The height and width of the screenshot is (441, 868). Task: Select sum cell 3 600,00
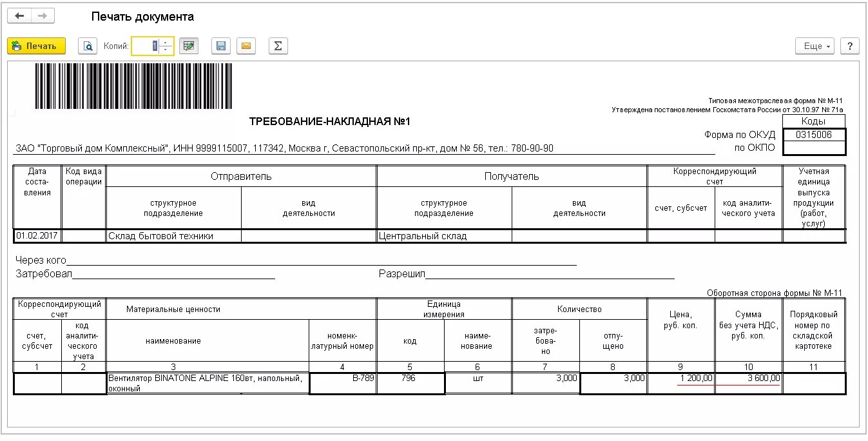749,384
